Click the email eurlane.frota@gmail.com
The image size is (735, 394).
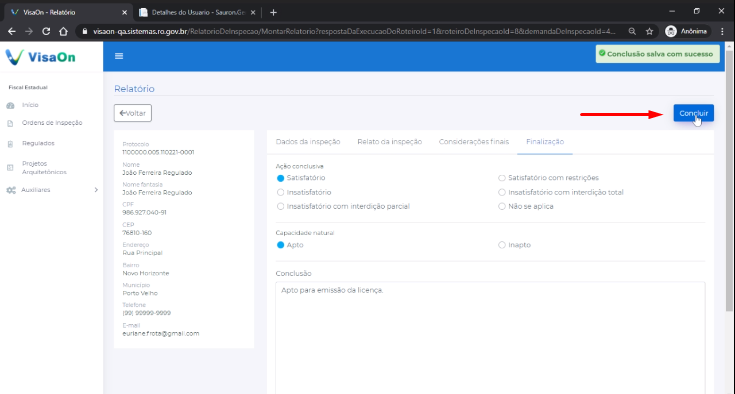161,334
